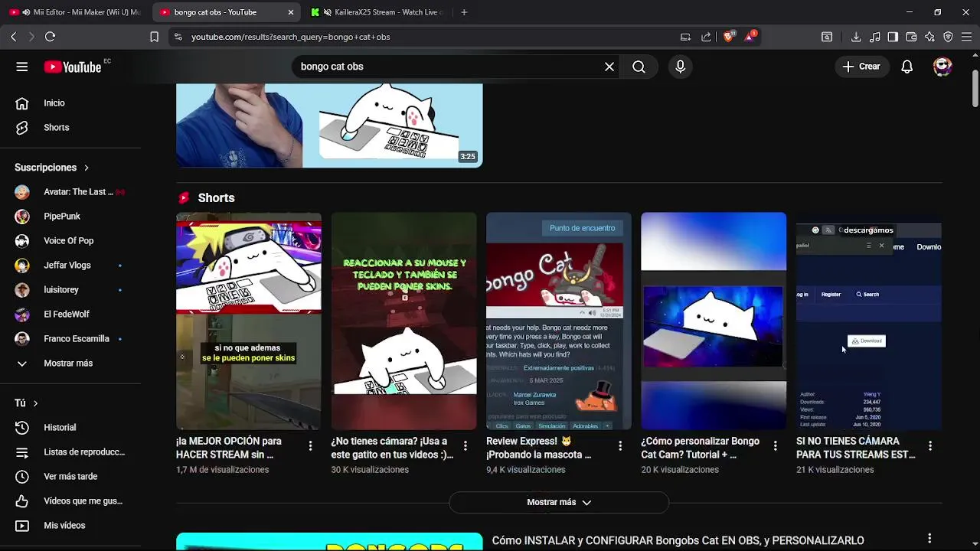Expand the Tú section chevron

tap(35, 403)
